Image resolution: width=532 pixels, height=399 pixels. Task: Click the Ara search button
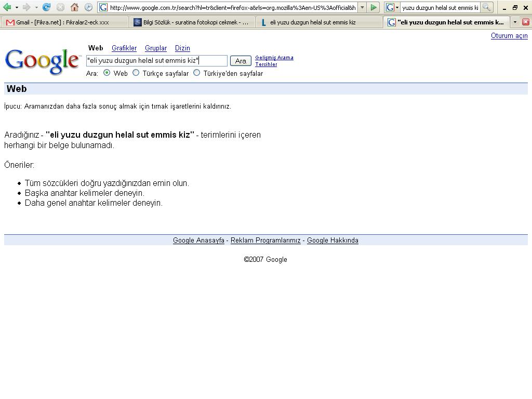point(241,61)
